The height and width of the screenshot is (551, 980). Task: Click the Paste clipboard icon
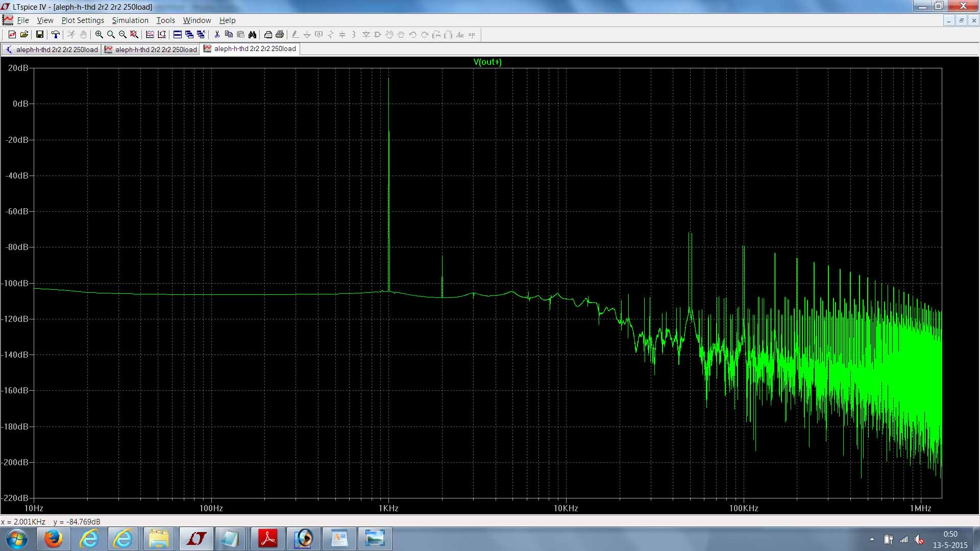coord(240,35)
